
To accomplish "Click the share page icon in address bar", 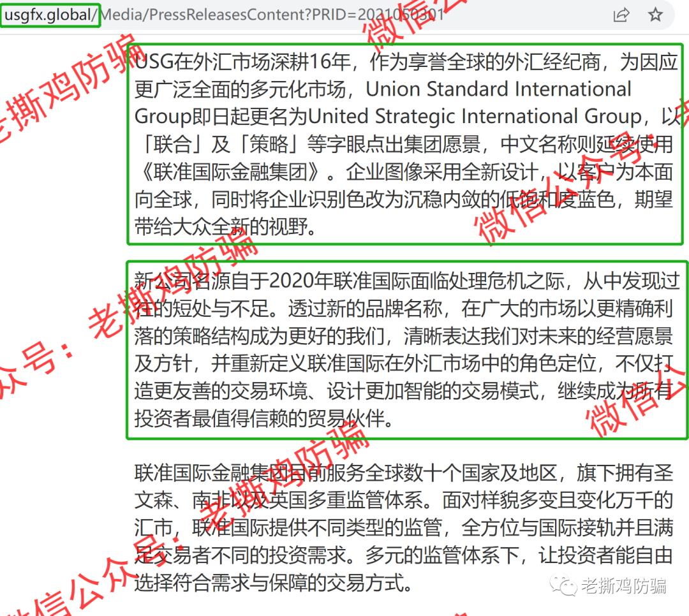I will pyautogui.click(x=621, y=15).
